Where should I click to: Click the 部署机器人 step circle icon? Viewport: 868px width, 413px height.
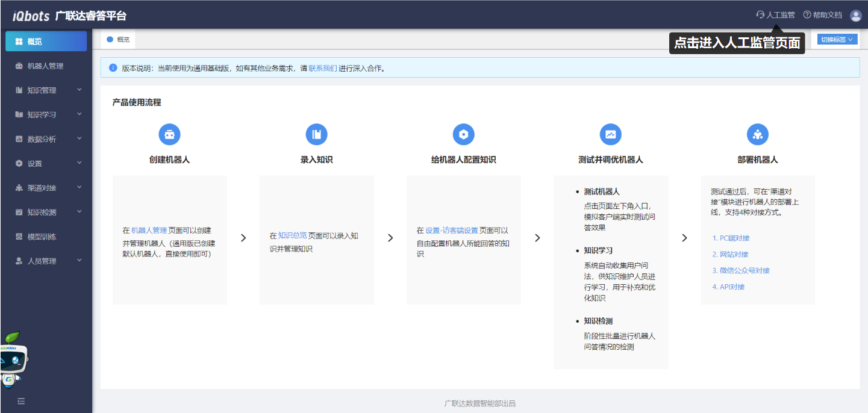click(x=757, y=134)
